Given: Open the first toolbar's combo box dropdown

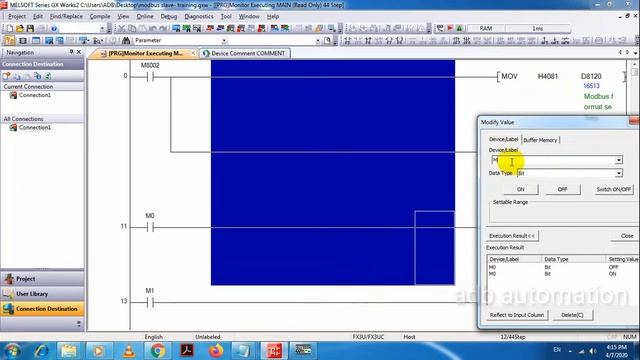Looking at the screenshot, I should point(102,29).
